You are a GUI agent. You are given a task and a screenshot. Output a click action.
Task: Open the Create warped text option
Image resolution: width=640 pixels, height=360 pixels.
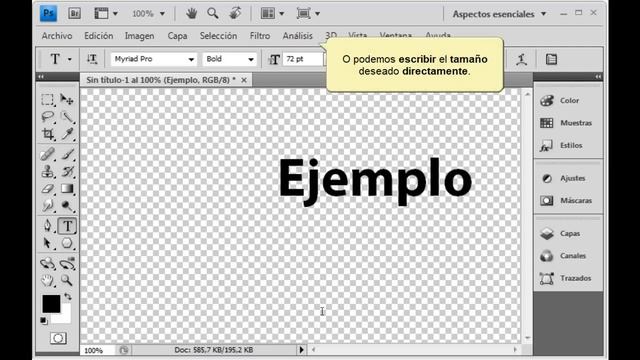click(x=521, y=59)
